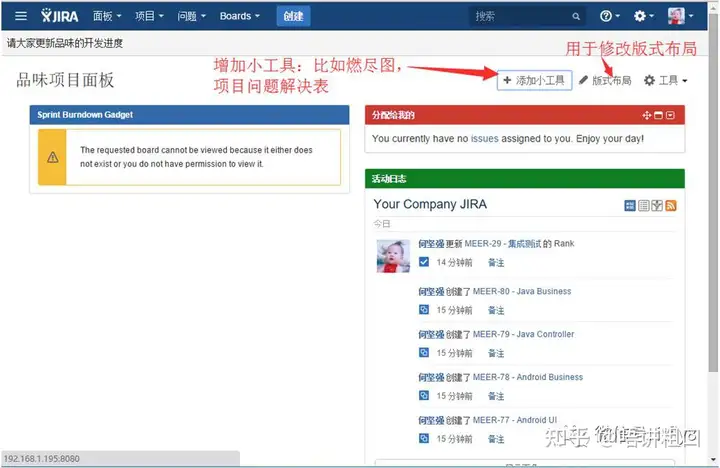Go to JIRA home via logo
The width and height of the screenshot is (720, 468).
pos(60,16)
